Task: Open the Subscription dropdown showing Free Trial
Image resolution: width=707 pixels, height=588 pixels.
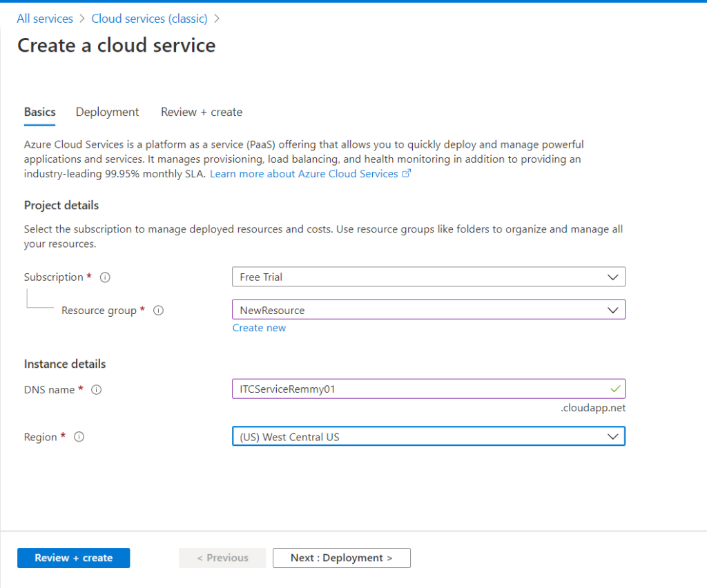Action: coord(428,277)
